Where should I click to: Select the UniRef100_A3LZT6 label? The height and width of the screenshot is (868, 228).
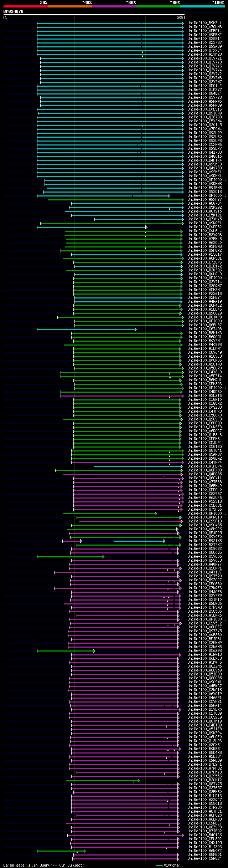pos(204,396)
